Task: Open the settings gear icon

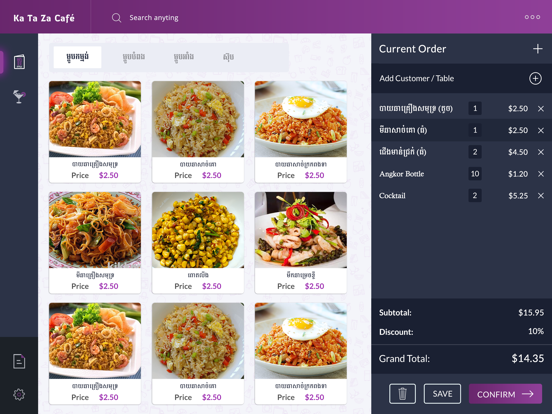Action: click(19, 394)
